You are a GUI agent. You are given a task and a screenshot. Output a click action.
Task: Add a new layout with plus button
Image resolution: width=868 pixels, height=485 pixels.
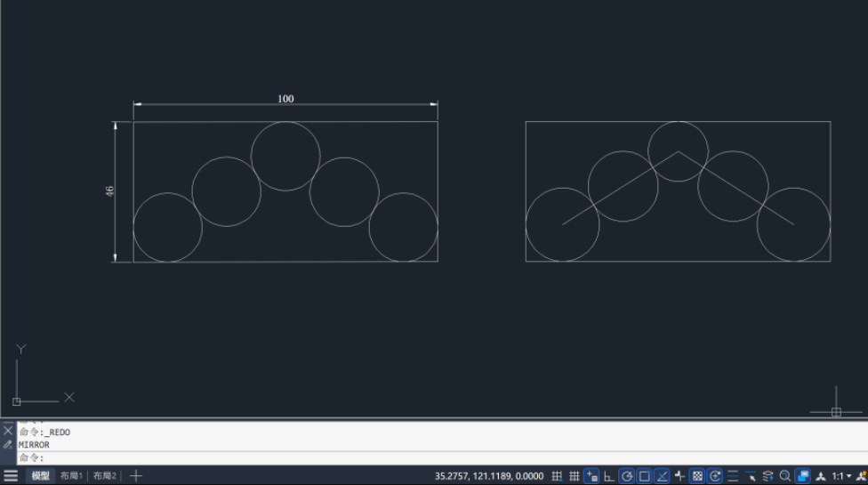[x=135, y=475]
